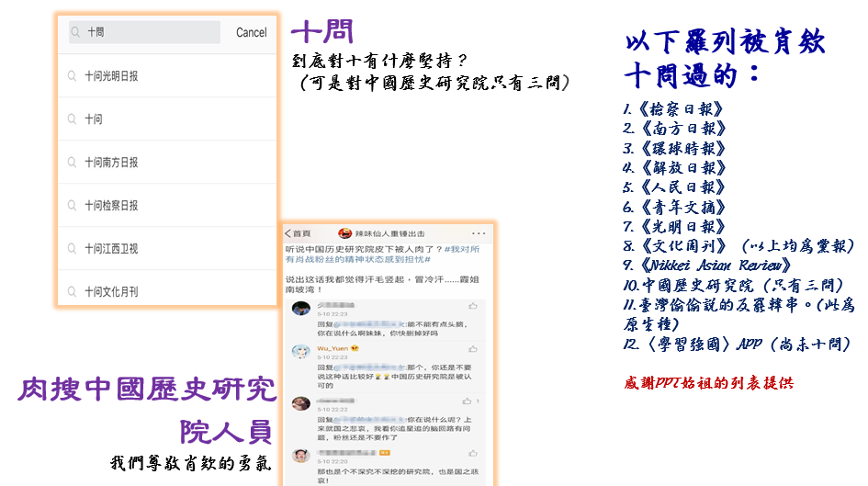The height and width of the screenshot is (486, 868).
Task: Open the three-dot more menu in post header
Action: 479,233
